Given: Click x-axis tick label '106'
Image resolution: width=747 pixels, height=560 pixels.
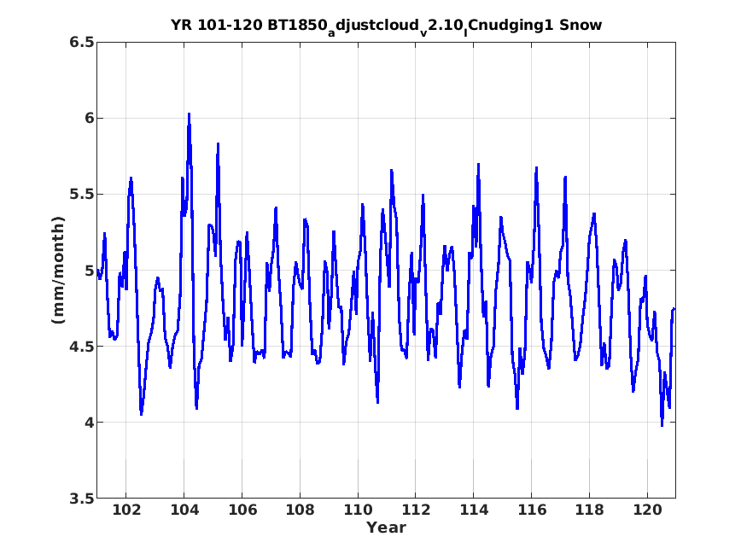Looking at the screenshot, I should tap(242, 510).
